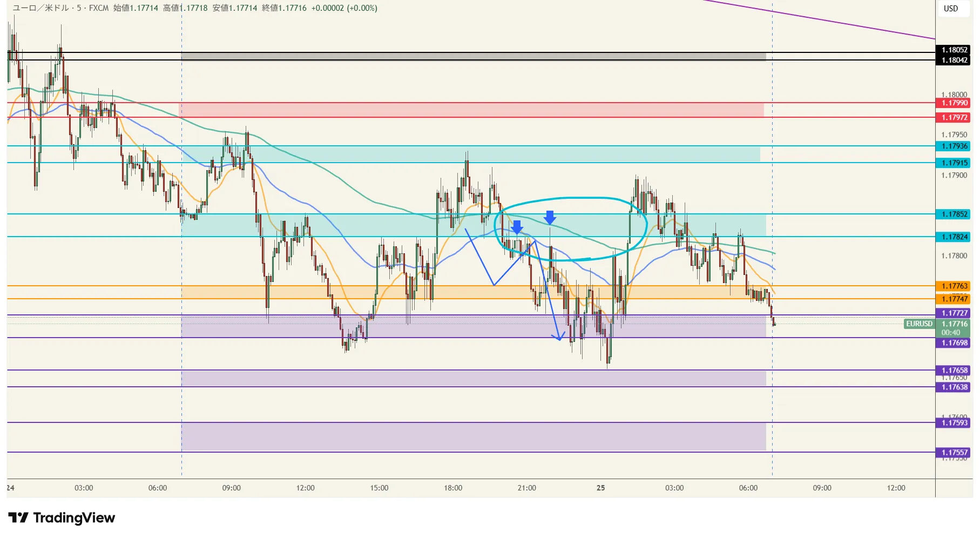Viewport: 980px width, 538px height.
Task: Click the left blue down arrow marker
Action: [x=517, y=227]
